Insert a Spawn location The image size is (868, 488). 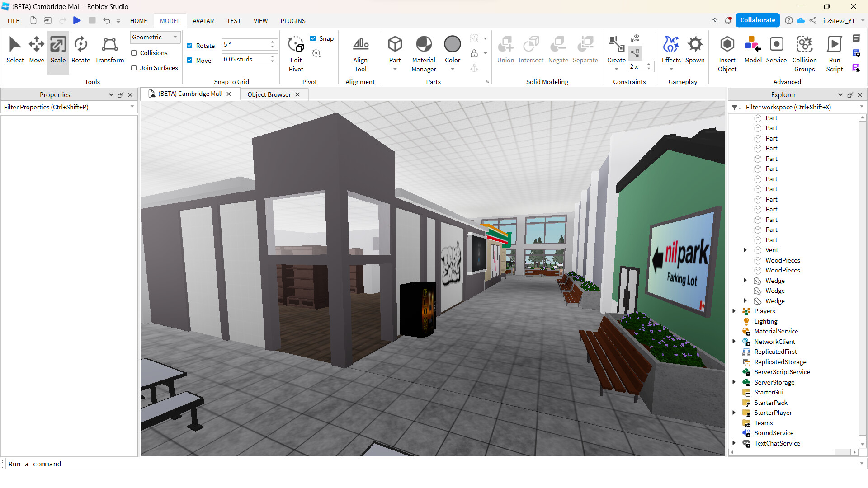click(695, 50)
